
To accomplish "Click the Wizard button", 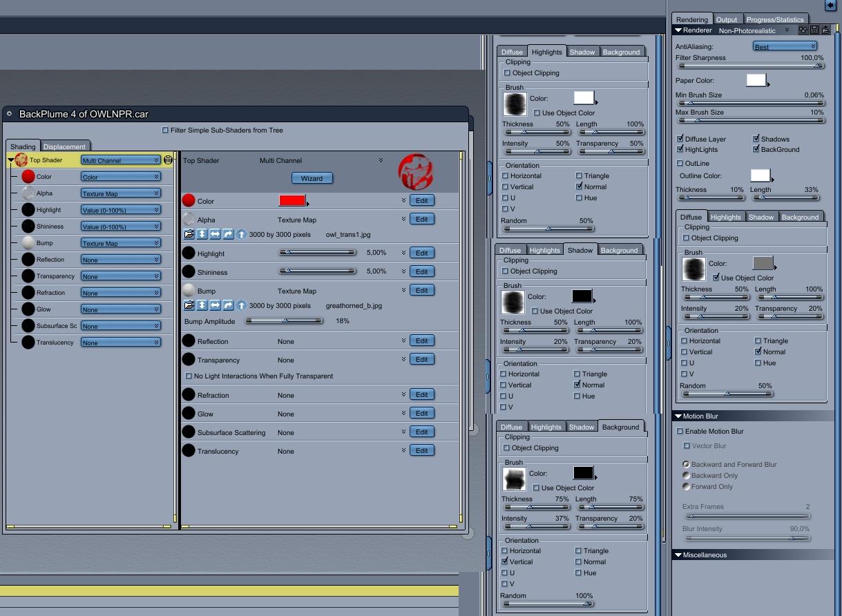I will 312,178.
